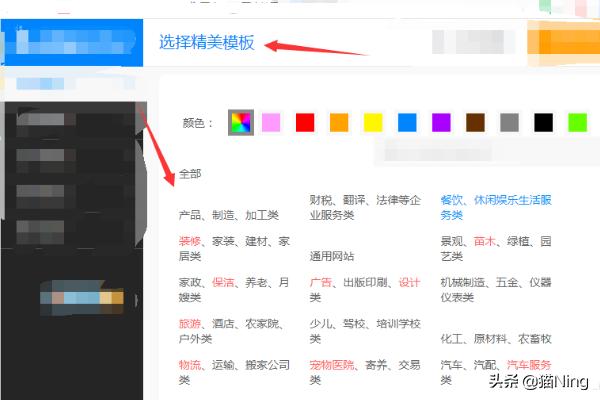
Task: Select 宠物医院、寄养、交易类 category
Action: pyautogui.click(x=364, y=372)
